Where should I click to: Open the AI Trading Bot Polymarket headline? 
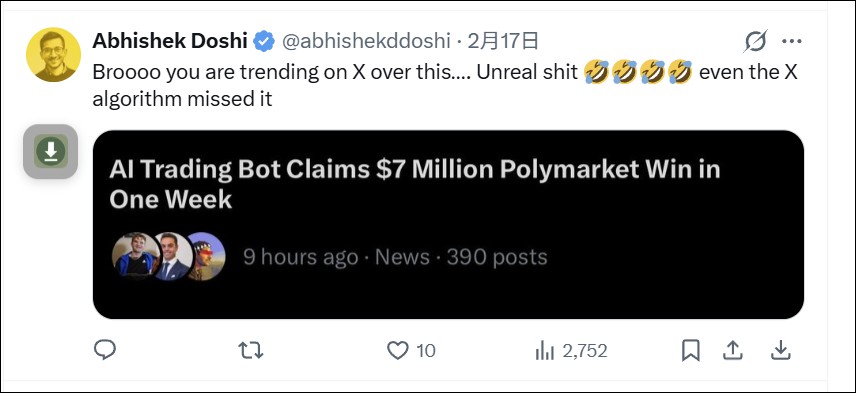[415, 184]
